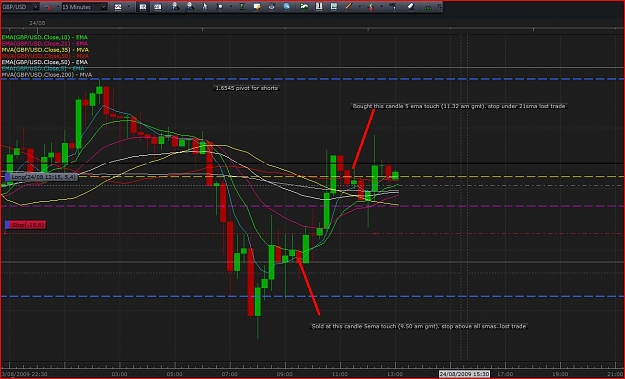This screenshot has width=625, height=379.
Task: Click the white EMA Close,50 legend
Action: (x=45, y=62)
